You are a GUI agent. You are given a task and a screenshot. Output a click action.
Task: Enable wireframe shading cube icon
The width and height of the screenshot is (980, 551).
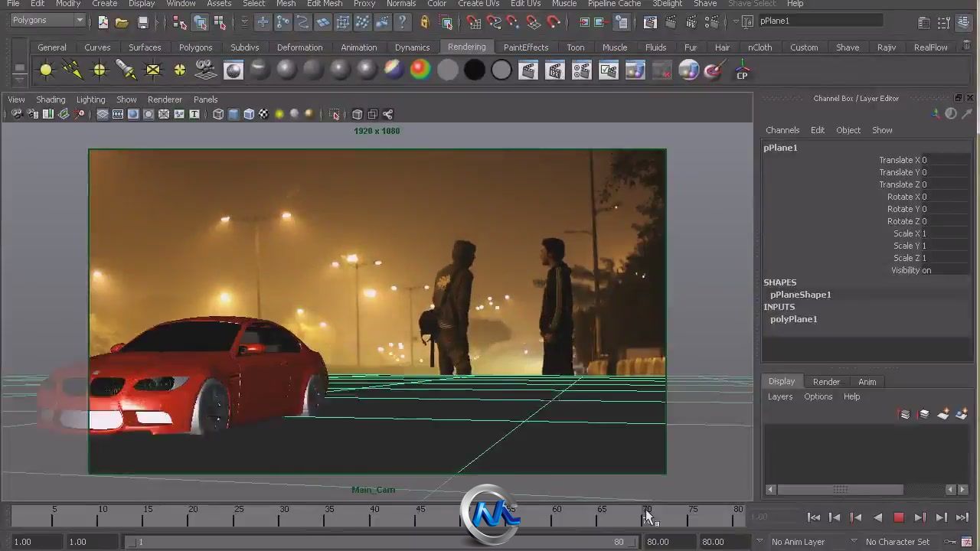point(218,114)
